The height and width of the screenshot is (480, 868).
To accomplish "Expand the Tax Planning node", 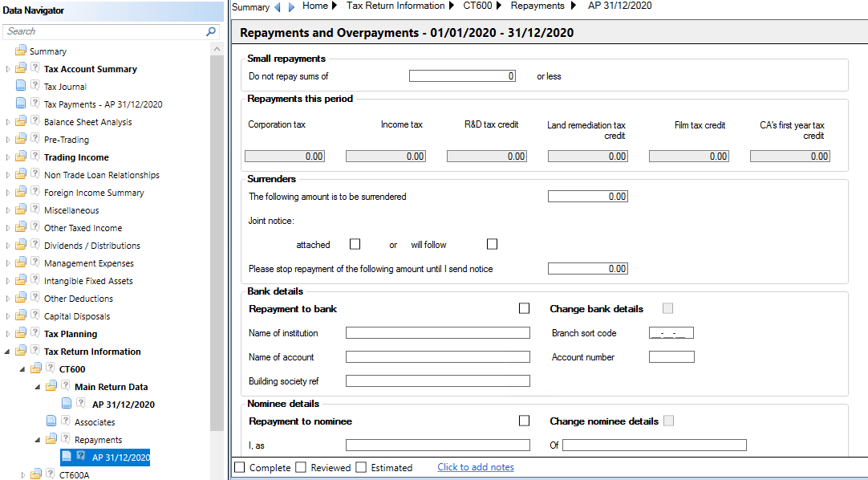I will [x=7, y=335].
